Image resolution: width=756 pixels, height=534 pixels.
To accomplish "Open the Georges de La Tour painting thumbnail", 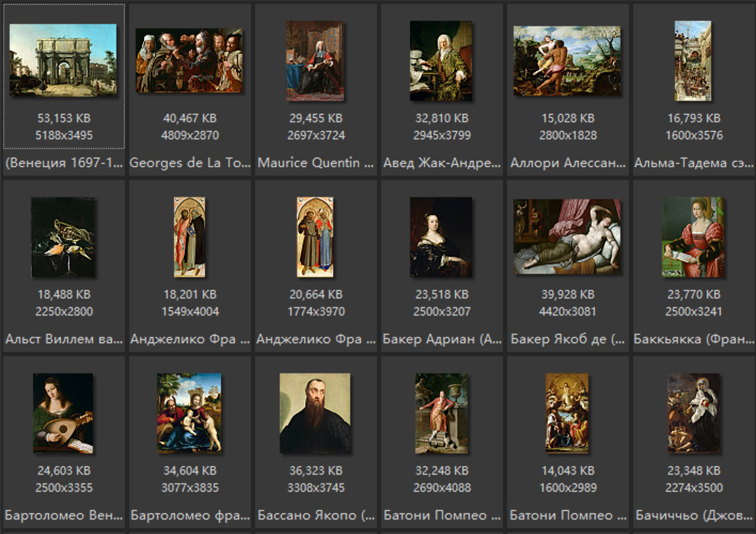I will click(189, 60).
